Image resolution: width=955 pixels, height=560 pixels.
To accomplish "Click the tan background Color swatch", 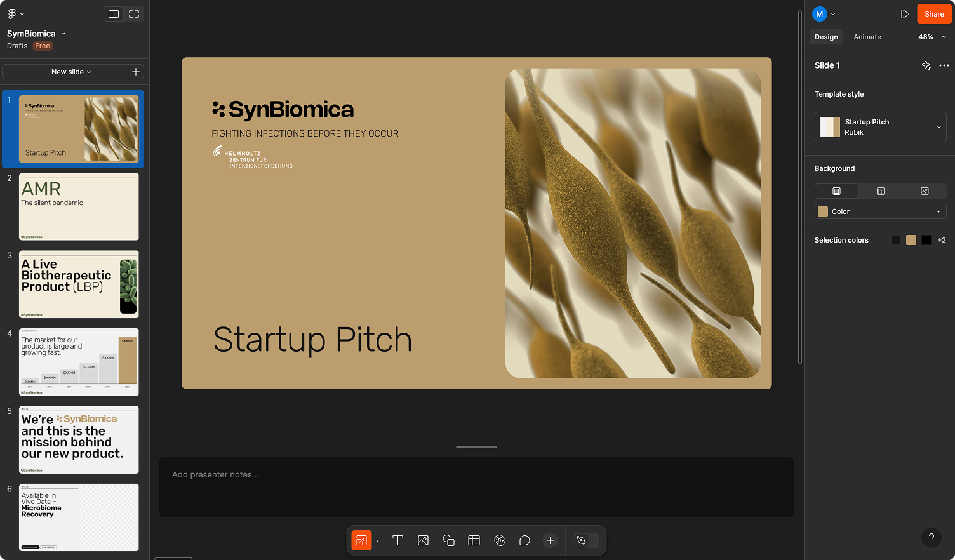I will point(823,211).
